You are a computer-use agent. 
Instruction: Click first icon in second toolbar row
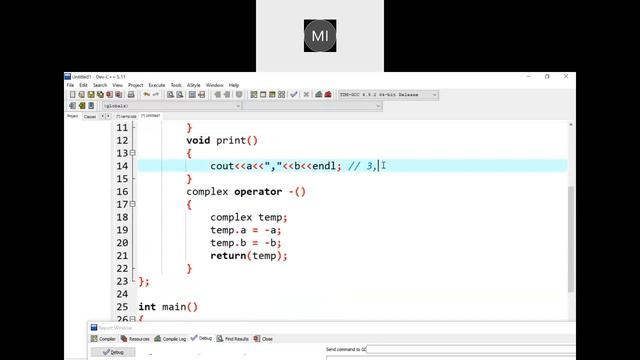(x=73, y=106)
